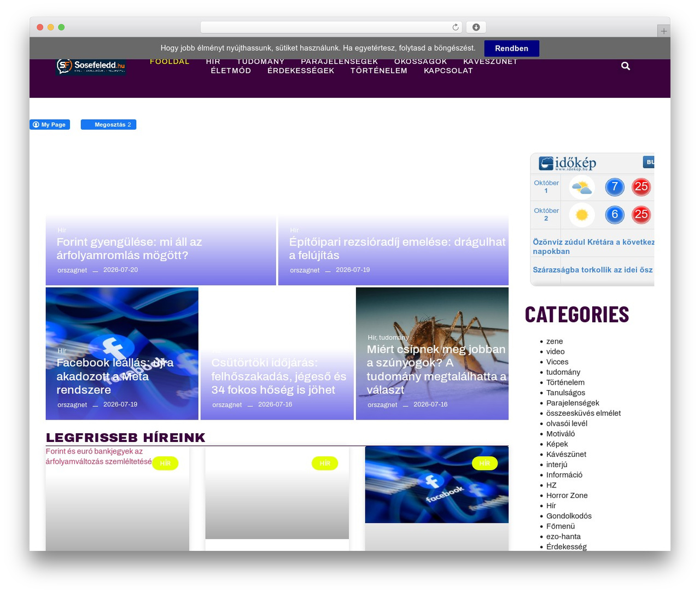The height and width of the screenshot is (593, 700).
Task: Open the Sosefeledd.hu logo
Action: pyautogui.click(x=91, y=66)
